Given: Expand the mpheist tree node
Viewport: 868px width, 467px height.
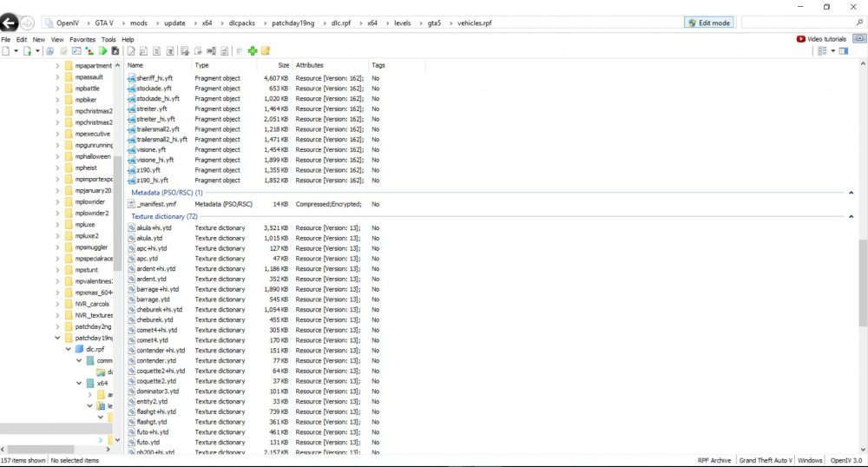Looking at the screenshot, I should coord(57,168).
